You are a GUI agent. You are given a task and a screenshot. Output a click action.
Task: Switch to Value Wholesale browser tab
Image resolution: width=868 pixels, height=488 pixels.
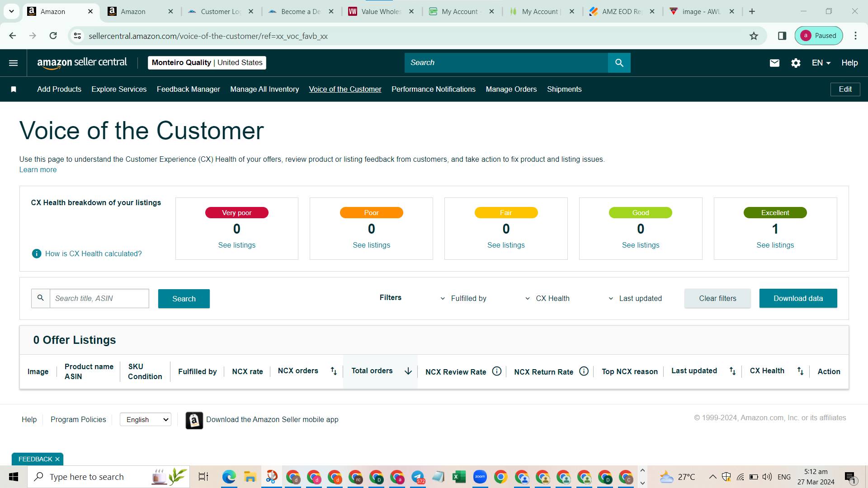[381, 11]
